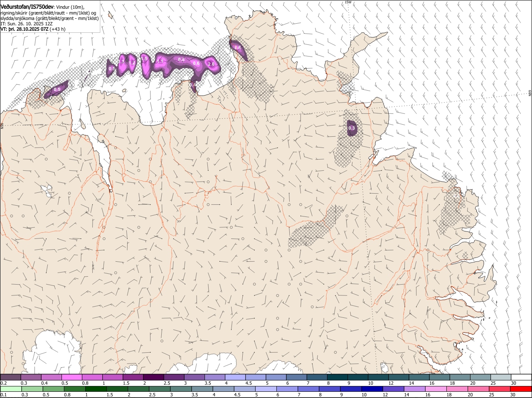The width and height of the screenshot is (532, 398).
Task: Click the periwinkle 5–6 rain legend swatch
Action: click(266, 389)
